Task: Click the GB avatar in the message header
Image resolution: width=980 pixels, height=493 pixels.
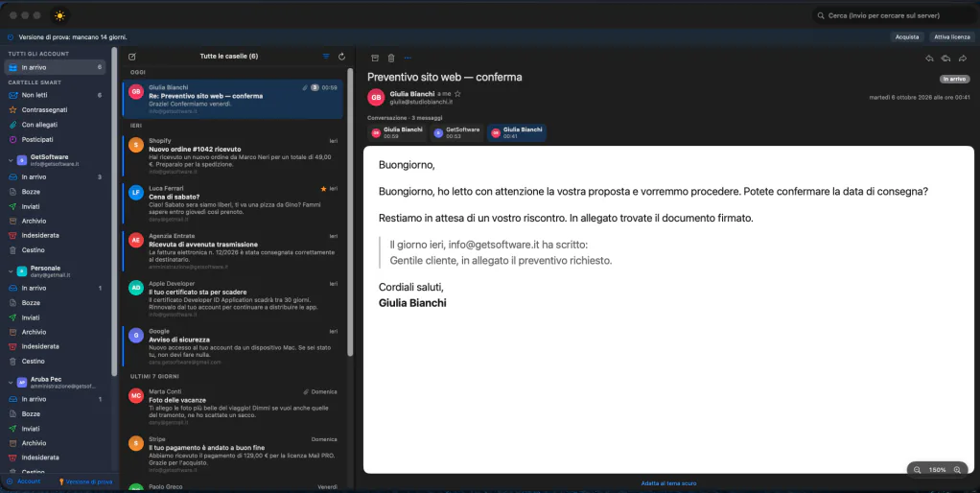Action: (x=376, y=98)
